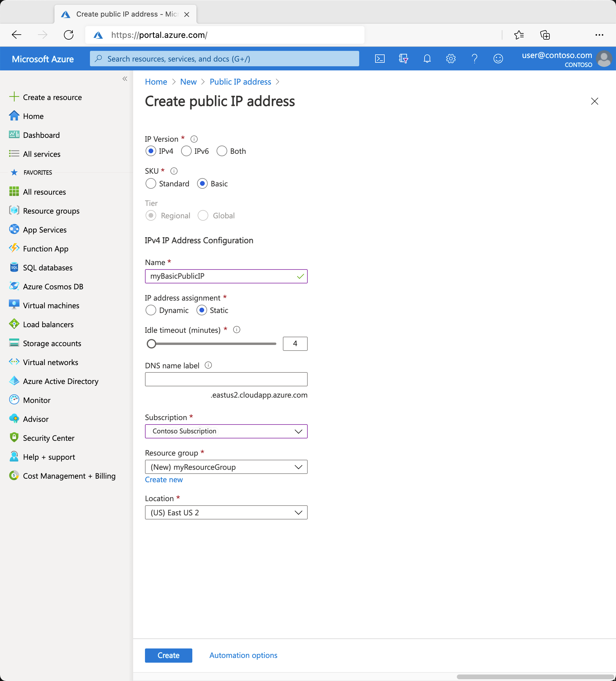Click the Microsoft Azure logo text

pos(43,59)
